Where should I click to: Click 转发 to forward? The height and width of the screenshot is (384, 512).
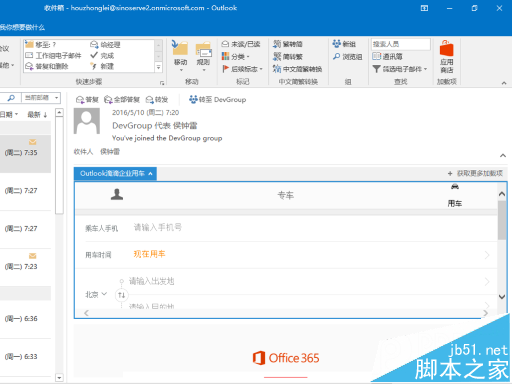[157, 100]
